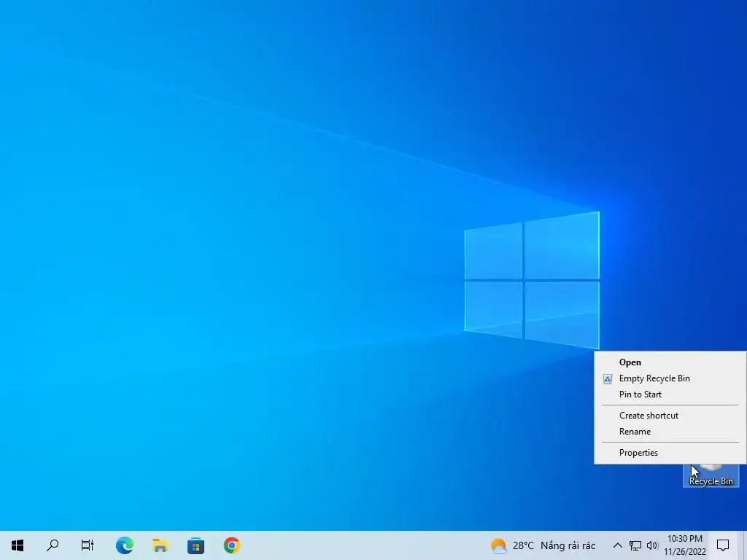Open Task View on the taskbar

tap(88, 545)
